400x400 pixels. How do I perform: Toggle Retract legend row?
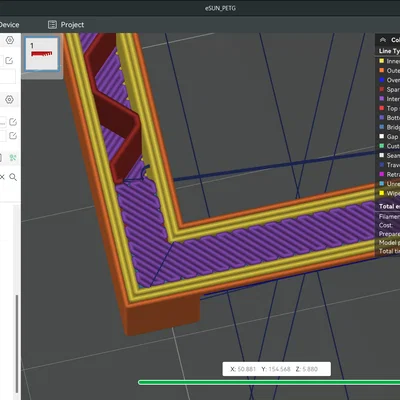click(x=388, y=174)
